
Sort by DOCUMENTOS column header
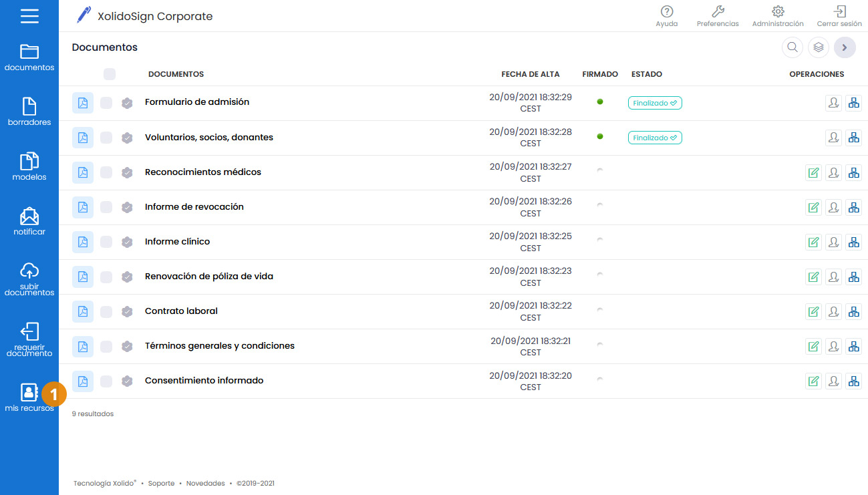click(176, 74)
